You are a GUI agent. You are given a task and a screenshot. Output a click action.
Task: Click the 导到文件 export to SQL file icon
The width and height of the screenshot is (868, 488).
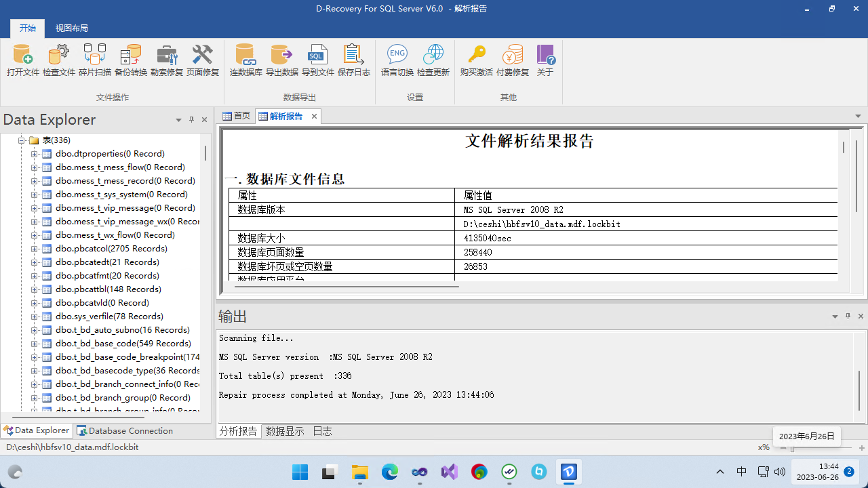pyautogui.click(x=318, y=60)
